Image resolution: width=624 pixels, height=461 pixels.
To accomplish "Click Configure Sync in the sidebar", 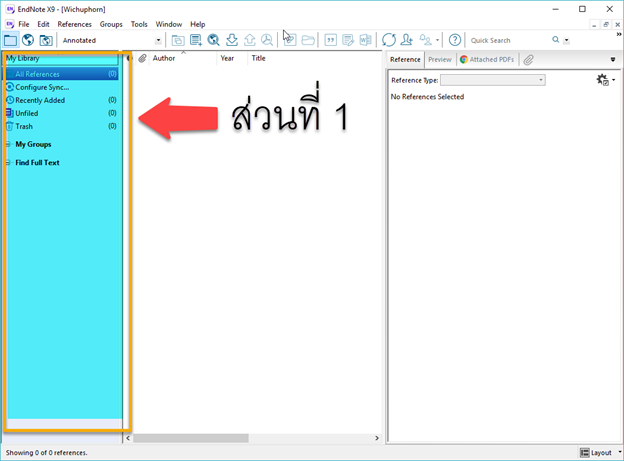I will (42, 87).
